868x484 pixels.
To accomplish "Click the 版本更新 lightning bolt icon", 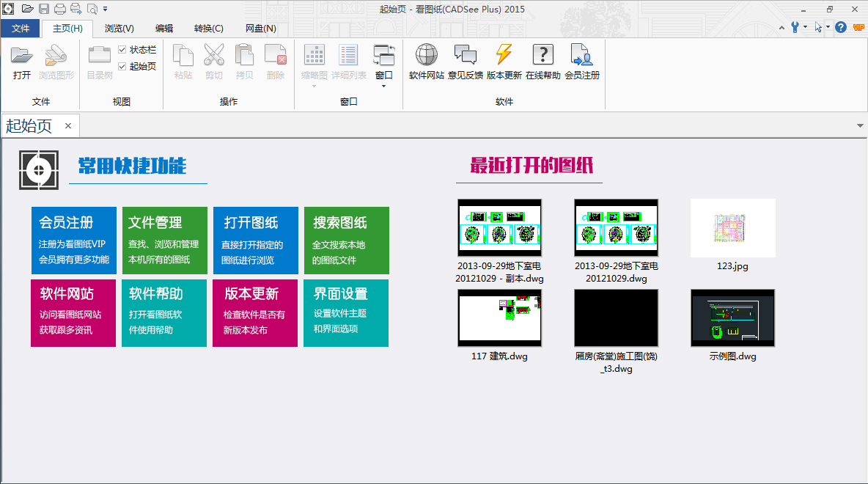I will pos(504,56).
